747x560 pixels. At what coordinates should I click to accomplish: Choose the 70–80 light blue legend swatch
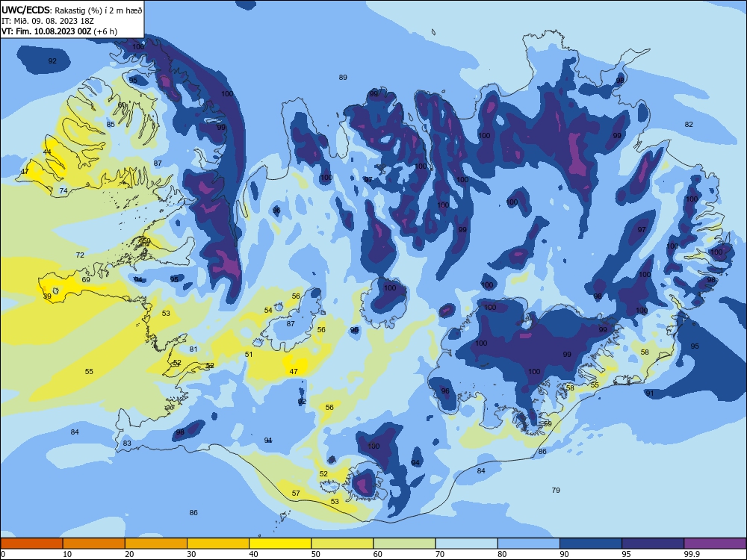tap(466, 544)
